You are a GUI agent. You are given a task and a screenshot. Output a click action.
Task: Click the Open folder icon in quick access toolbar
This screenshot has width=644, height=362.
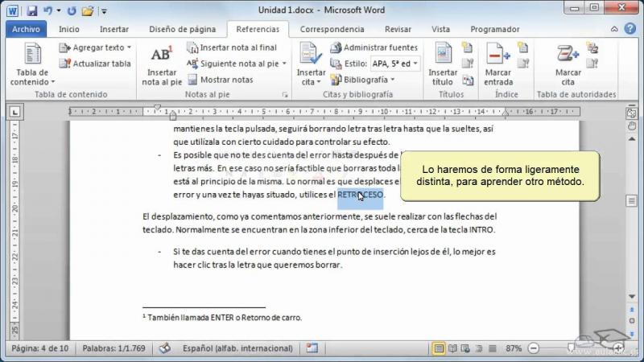88,10
